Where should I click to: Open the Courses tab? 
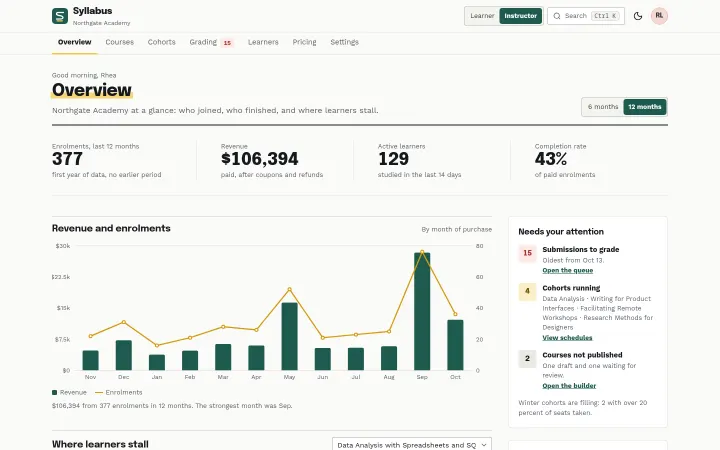119,42
